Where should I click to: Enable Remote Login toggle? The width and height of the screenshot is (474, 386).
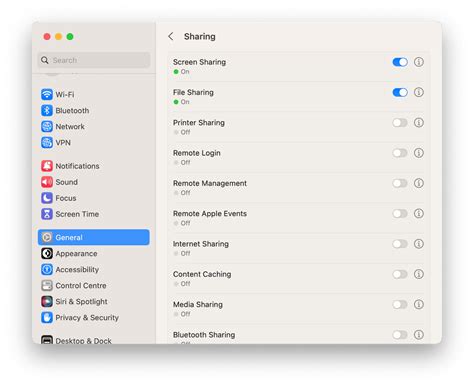(x=400, y=153)
